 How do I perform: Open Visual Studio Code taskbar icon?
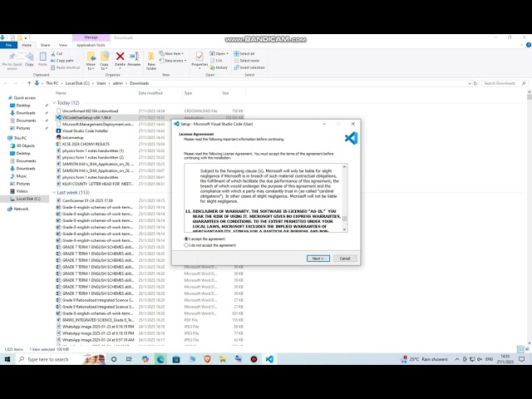[269, 359]
